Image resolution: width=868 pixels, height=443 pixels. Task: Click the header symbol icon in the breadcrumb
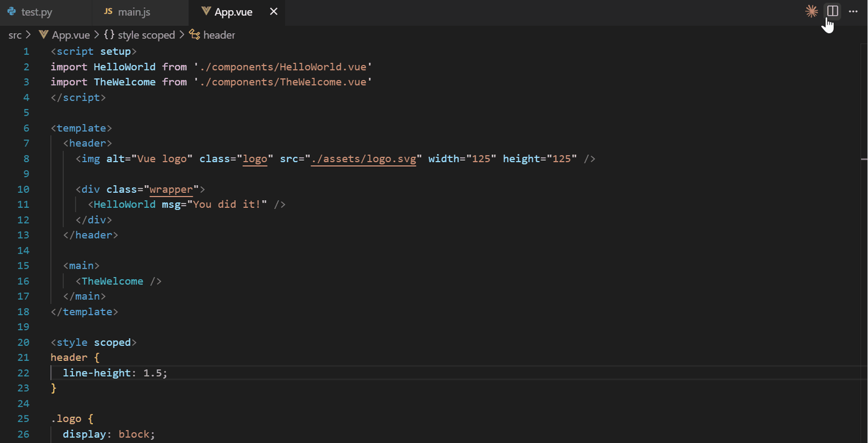coord(195,35)
